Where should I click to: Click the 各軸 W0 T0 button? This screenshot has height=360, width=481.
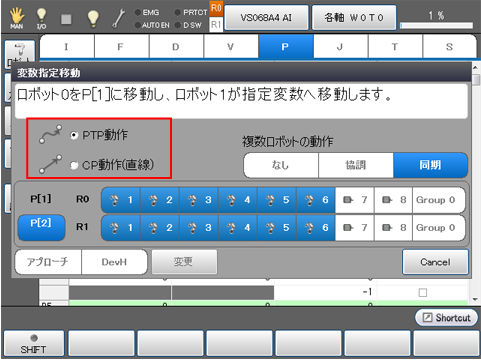tap(354, 17)
